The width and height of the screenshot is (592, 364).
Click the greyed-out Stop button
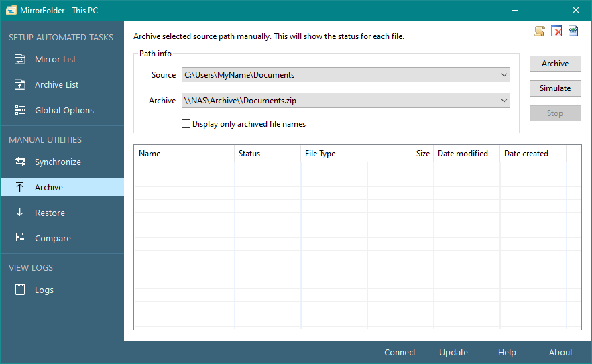555,113
